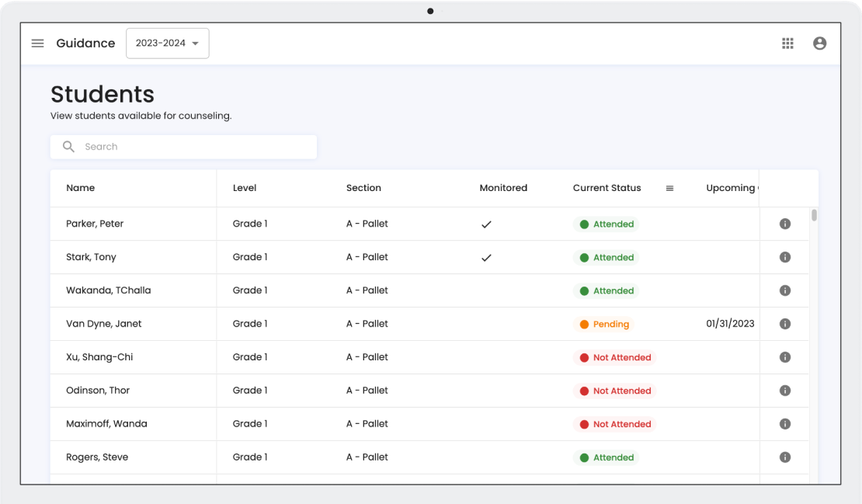View info for Rogers, Steve

pyautogui.click(x=785, y=457)
